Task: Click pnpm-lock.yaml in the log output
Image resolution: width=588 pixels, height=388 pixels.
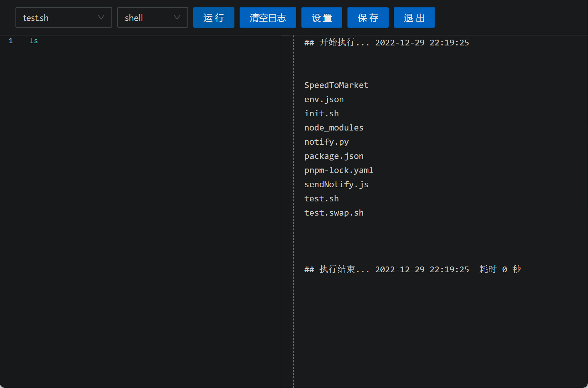Action: click(x=339, y=170)
